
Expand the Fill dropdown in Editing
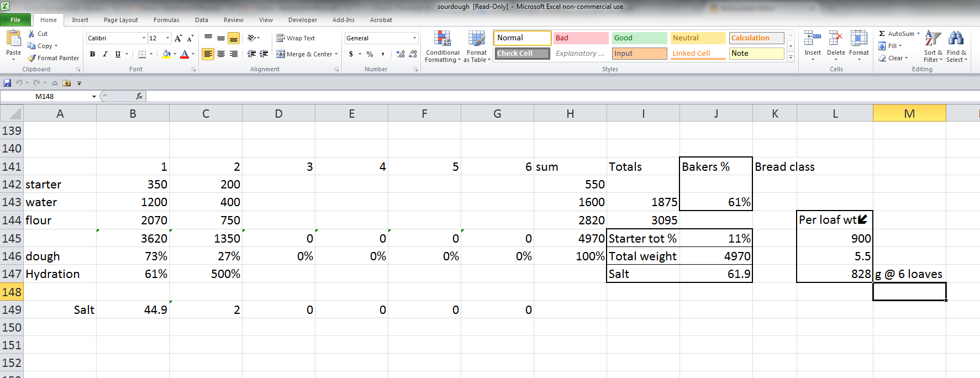click(900, 46)
